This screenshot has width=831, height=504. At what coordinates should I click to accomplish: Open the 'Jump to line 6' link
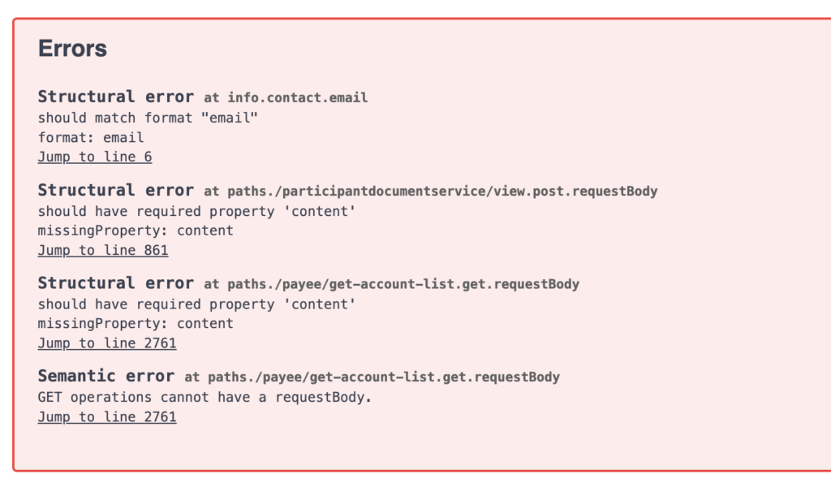[x=95, y=157]
